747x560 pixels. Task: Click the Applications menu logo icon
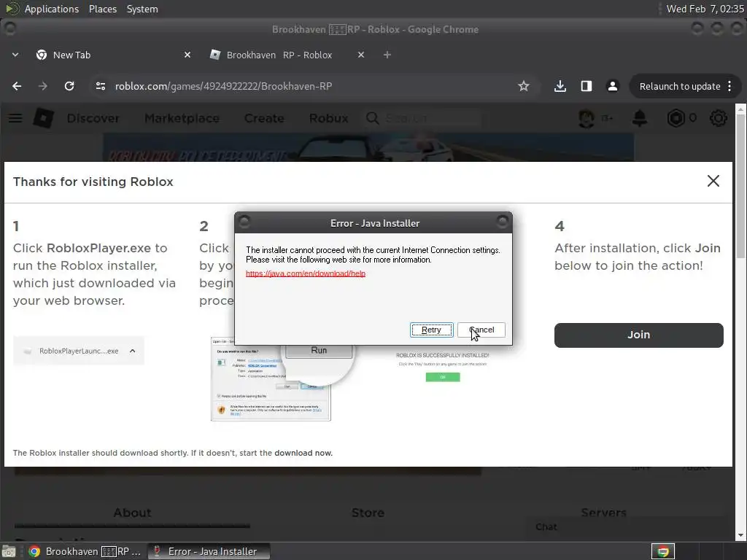[x=12, y=9]
